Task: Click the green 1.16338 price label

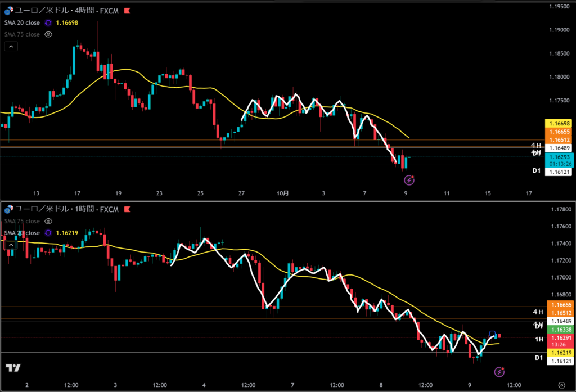Action: (559, 330)
